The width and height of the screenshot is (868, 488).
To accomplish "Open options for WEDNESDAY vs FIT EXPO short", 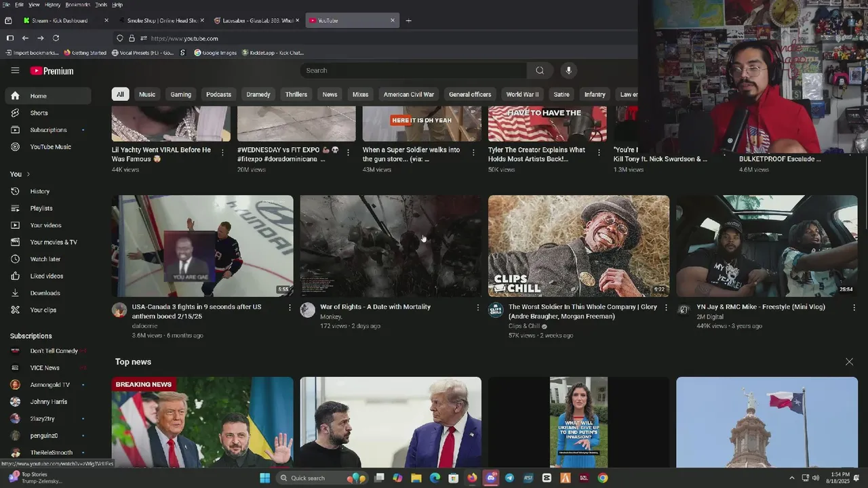I will pos(348,152).
